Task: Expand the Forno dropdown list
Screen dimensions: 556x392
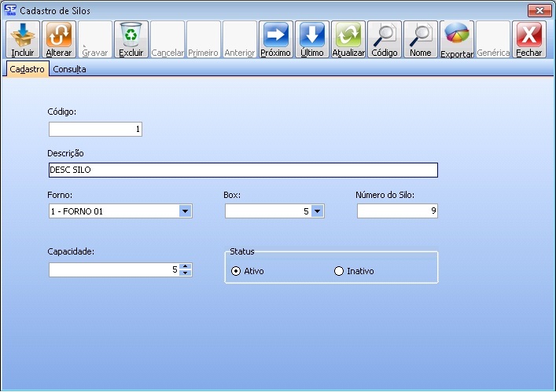Action: (x=185, y=211)
